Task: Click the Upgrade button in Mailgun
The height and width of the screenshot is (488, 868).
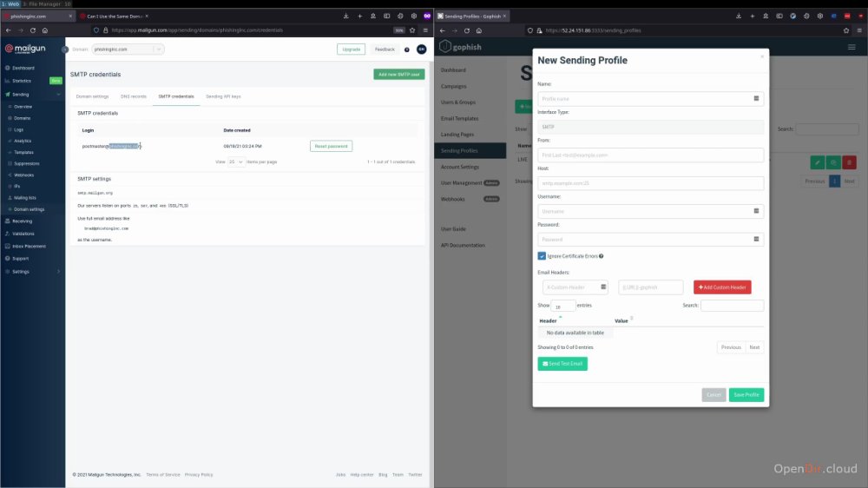Action: [x=351, y=49]
